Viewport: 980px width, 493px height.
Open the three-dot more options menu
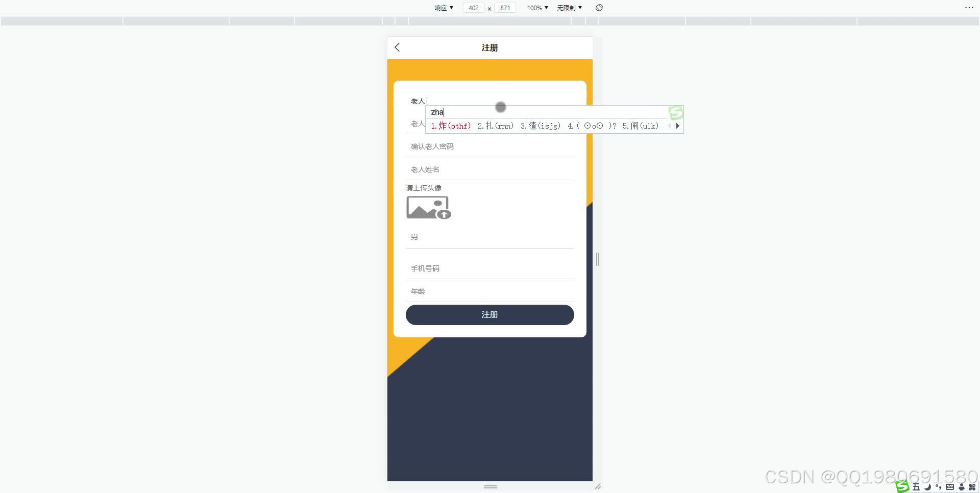pos(969,8)
